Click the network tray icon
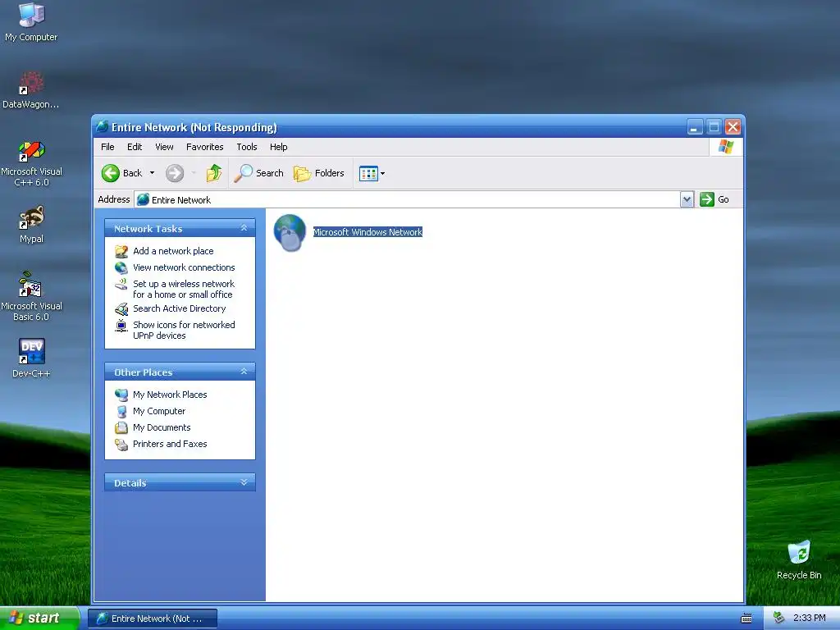Viewport: 840px width, 630px height. coord(779,618)
